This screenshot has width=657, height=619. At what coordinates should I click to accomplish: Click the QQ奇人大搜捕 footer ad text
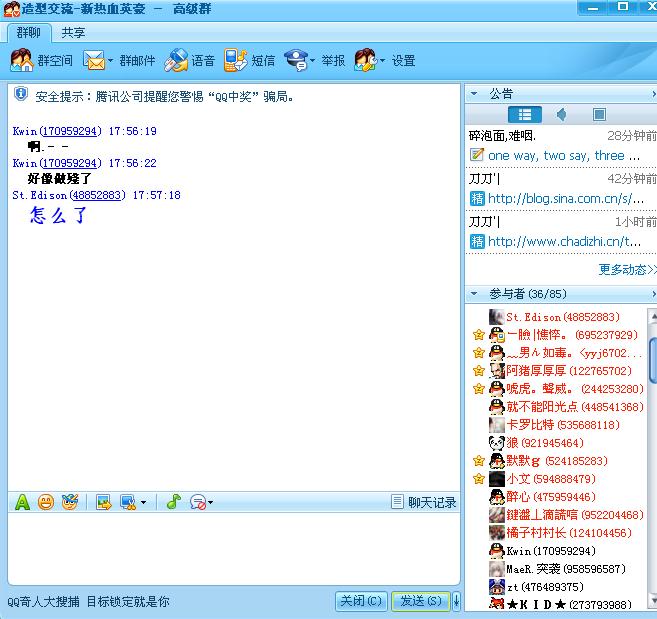click(88, 602)
